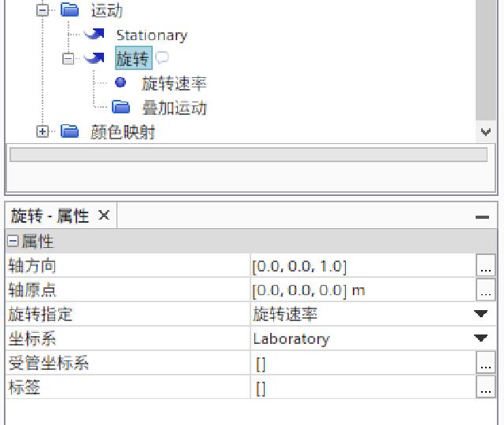Click the blue dot icon for 旋转速率

point(120,82)
